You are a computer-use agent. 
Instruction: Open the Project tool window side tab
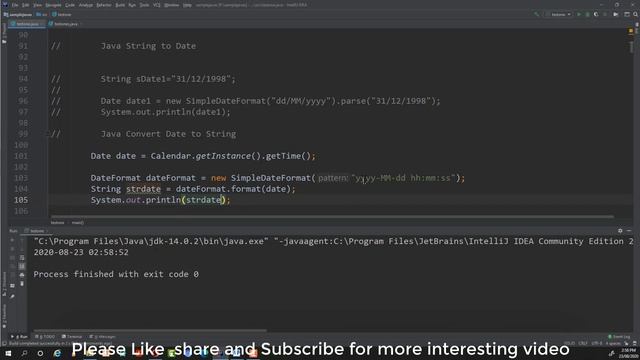pos(4,32)
